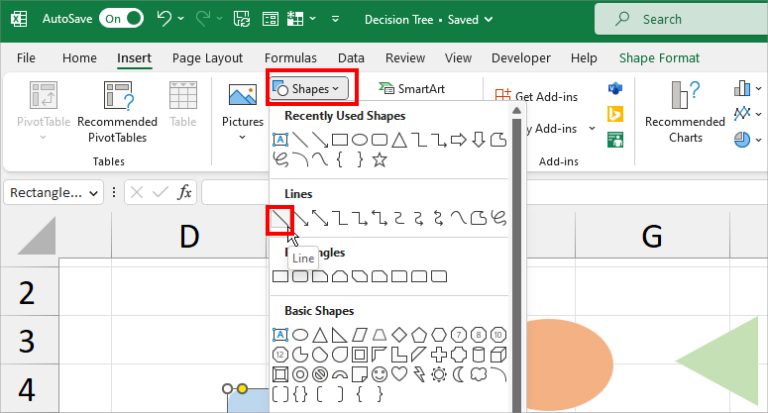Image resolution: width=768 pixels, height=413 pixels.
Task: Open the Developer tab
Action: (x=521, y=58)
